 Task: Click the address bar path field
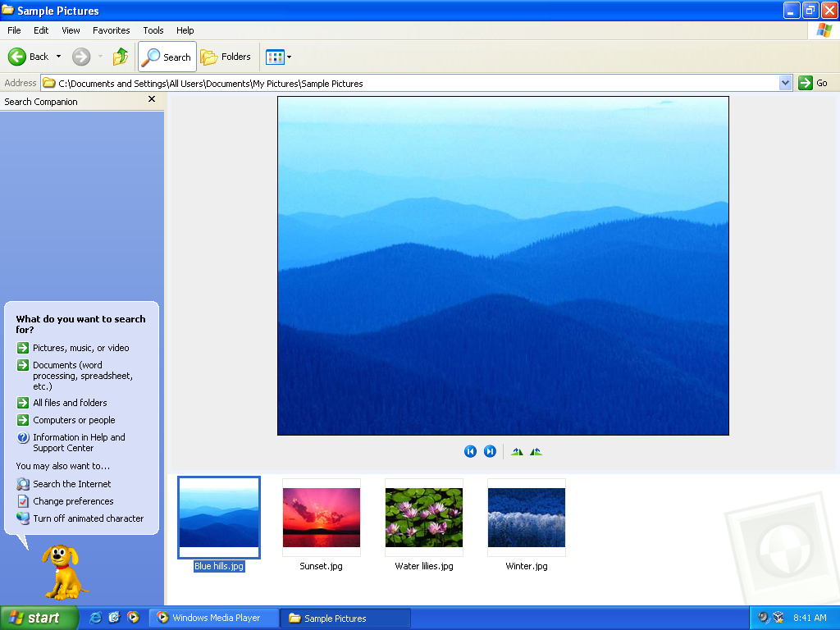coord(410,84)
